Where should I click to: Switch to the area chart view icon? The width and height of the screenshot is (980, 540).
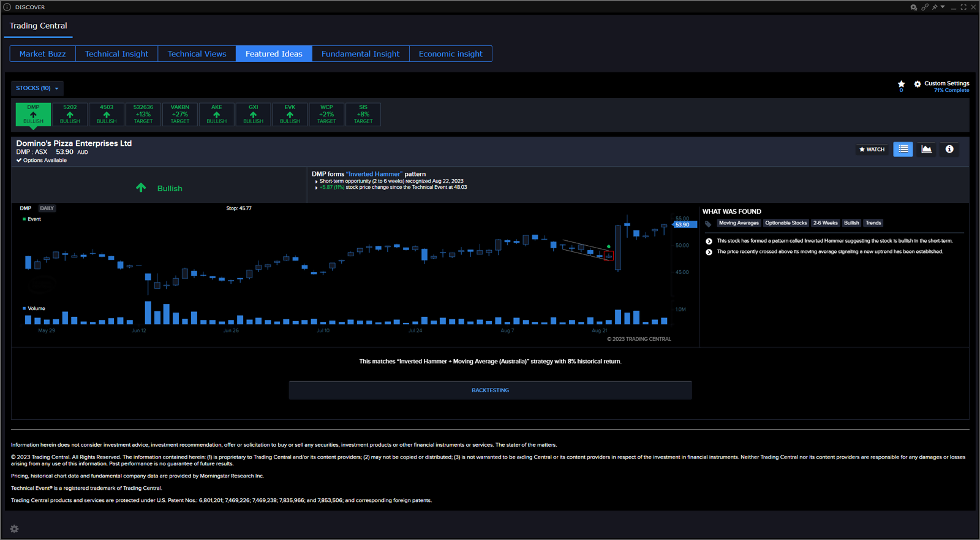tap(926, 150)
